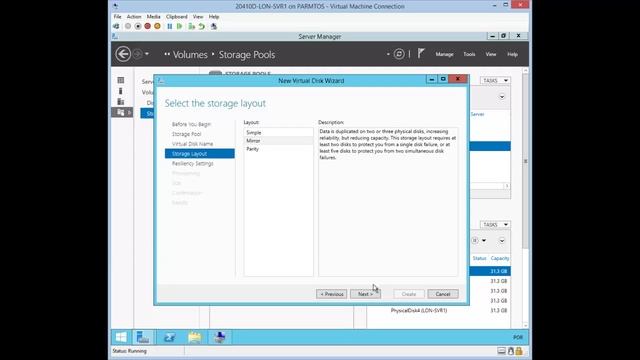Click Volumes in the breadcrumb
This screenshot has height=360, width=640.
click(190, 54)
